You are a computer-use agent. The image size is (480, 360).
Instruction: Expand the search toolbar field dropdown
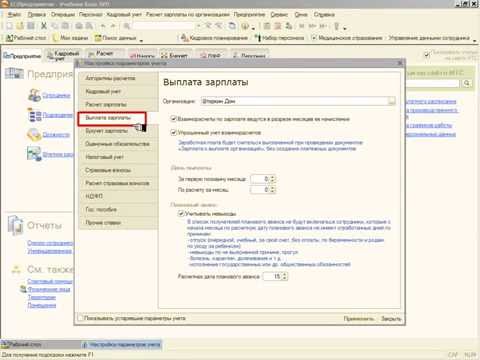click(198, 26)
